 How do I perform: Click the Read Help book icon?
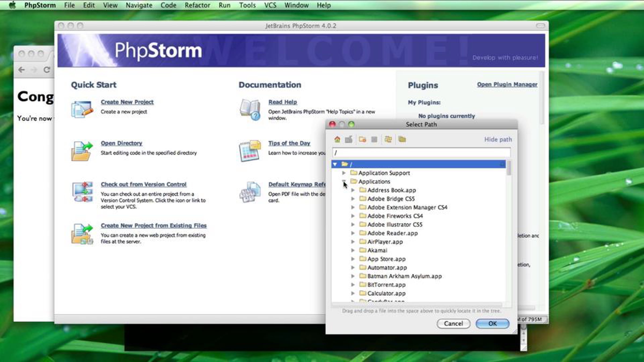point(250,109)
